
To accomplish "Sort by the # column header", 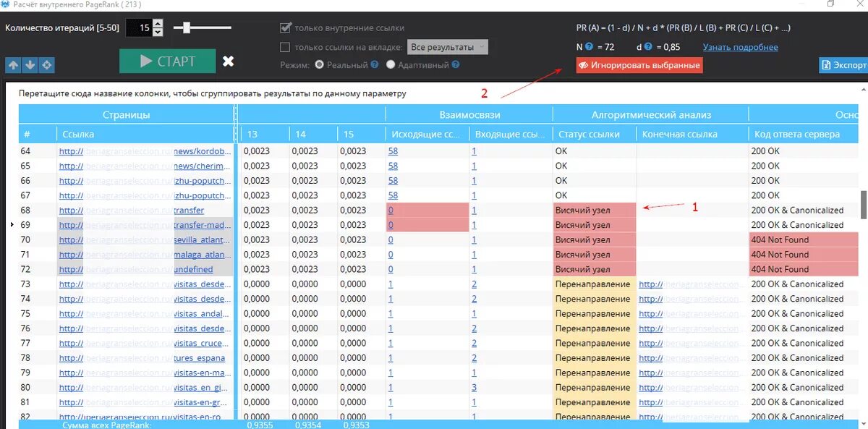I will click(38, 134).
